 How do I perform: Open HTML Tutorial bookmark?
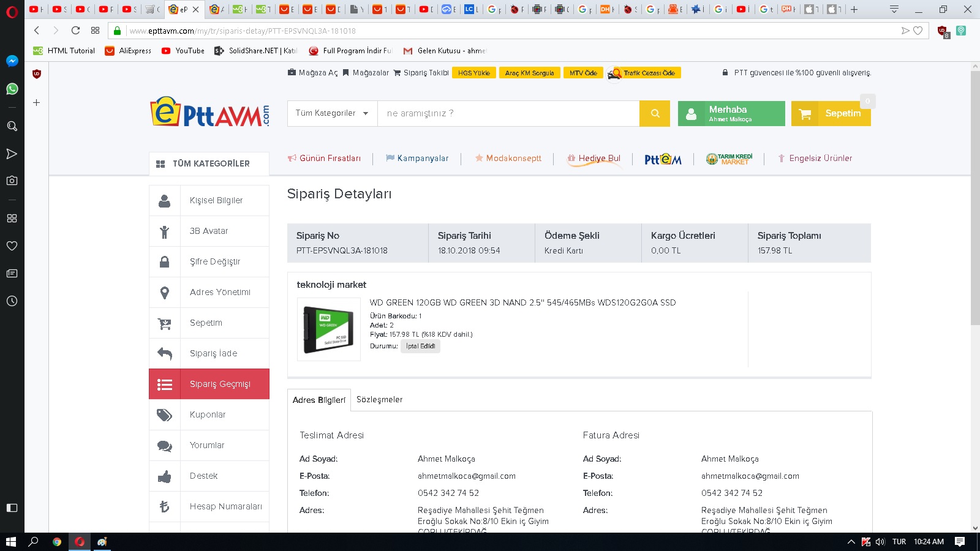point(64,51)
